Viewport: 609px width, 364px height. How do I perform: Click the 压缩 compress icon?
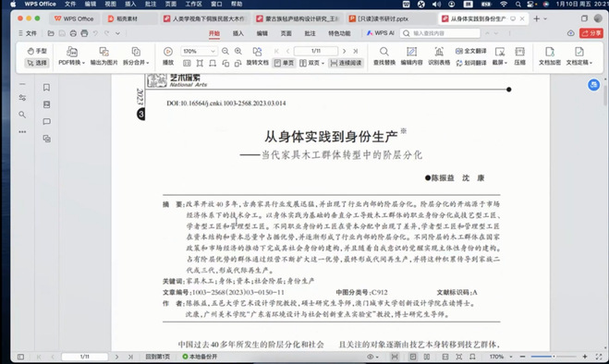tap(519, 56)
